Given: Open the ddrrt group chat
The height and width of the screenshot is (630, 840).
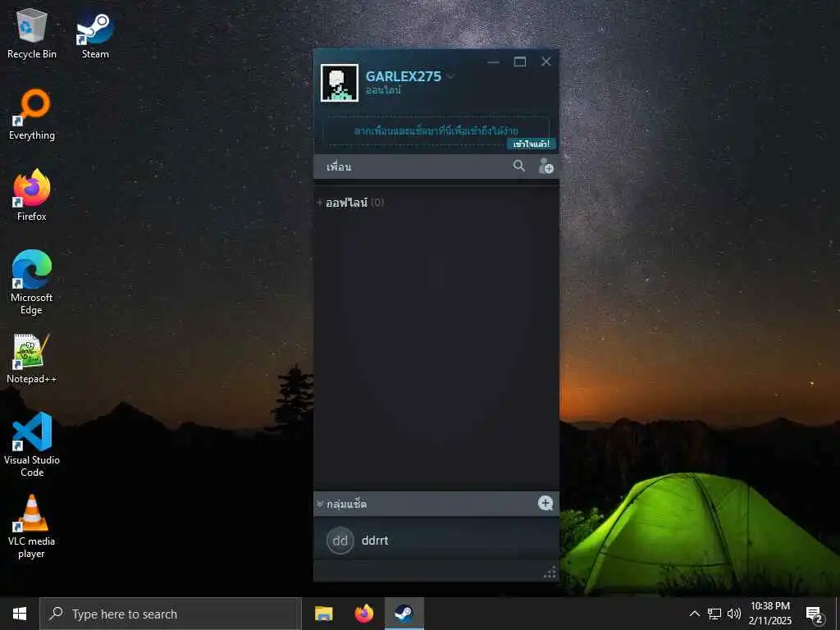Looking at the screenshot, I should pos(436,540).
